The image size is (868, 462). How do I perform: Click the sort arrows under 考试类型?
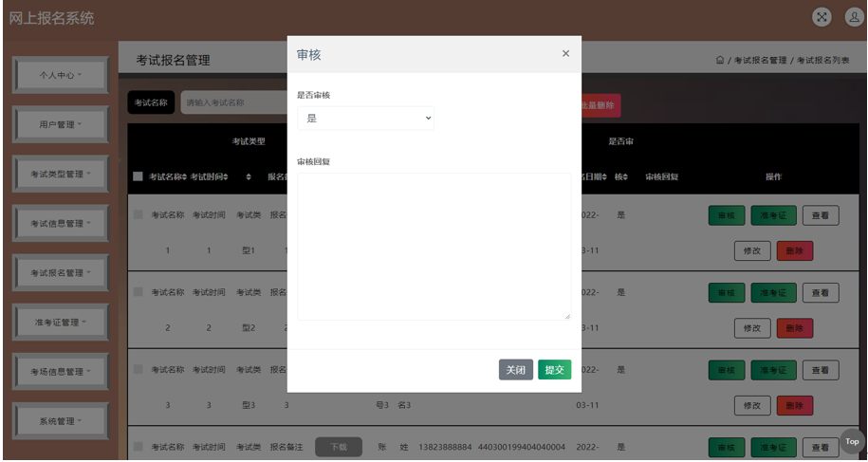(249, 177)
